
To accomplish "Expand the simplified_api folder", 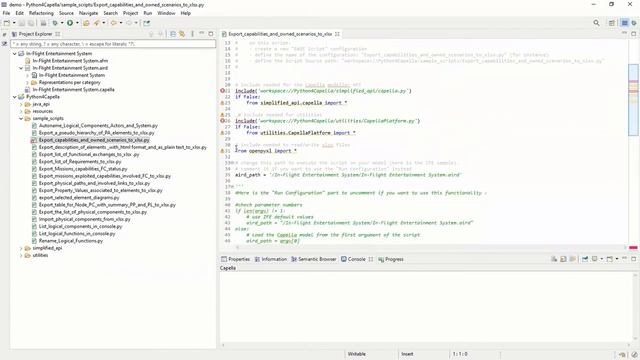I will (21, 248).
